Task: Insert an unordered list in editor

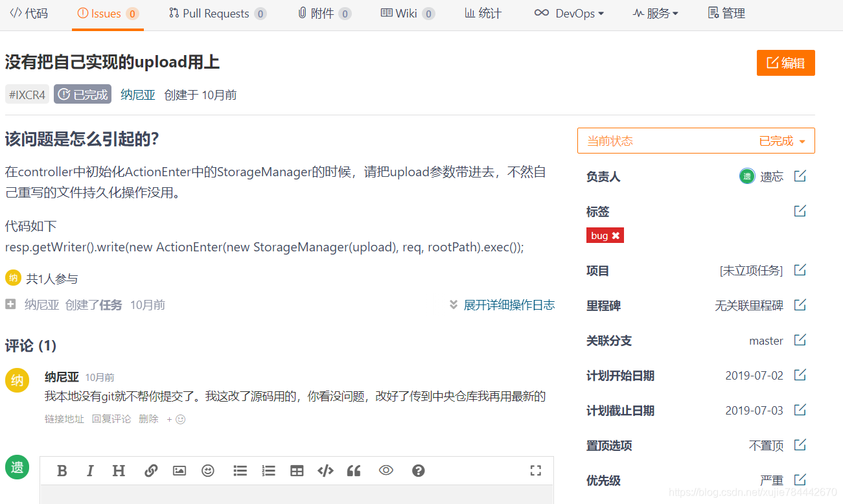Action: pyautogui.click(x=240, y=471)
